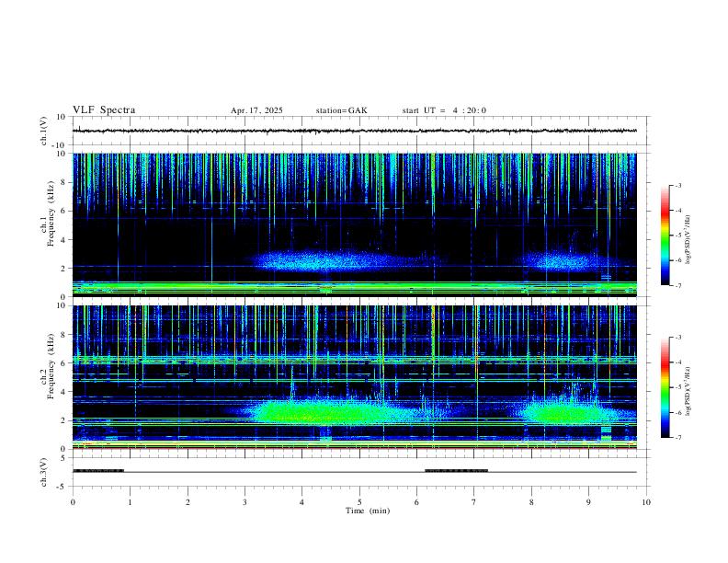The image size is (728, 563).
Task: Click time axis tick label "9"
Action: coord(588,502)
